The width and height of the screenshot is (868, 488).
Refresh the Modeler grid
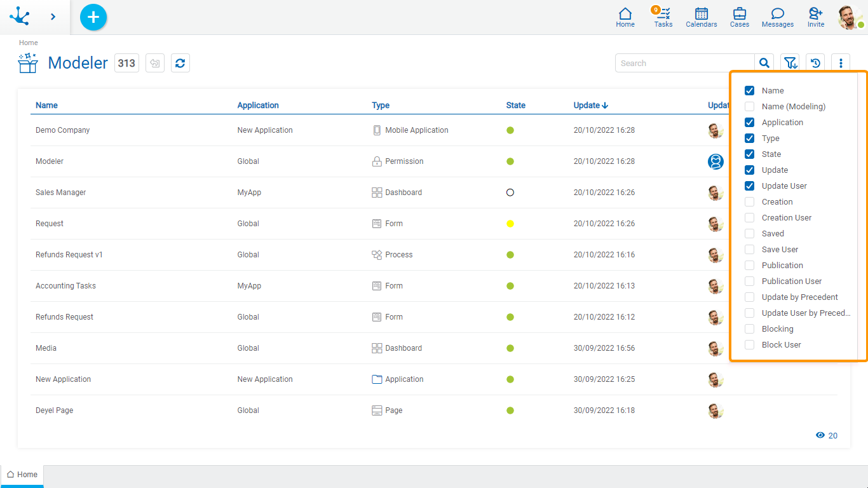pyautogui.click(x=180, y=63)
